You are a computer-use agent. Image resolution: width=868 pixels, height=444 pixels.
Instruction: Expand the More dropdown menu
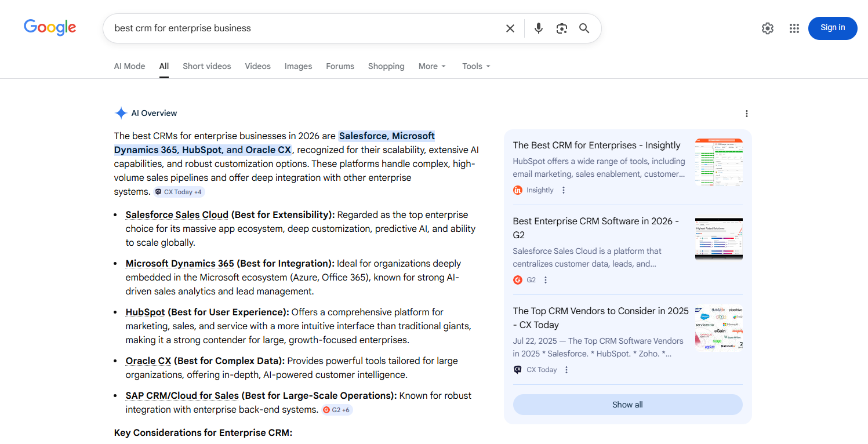(432, 66)
